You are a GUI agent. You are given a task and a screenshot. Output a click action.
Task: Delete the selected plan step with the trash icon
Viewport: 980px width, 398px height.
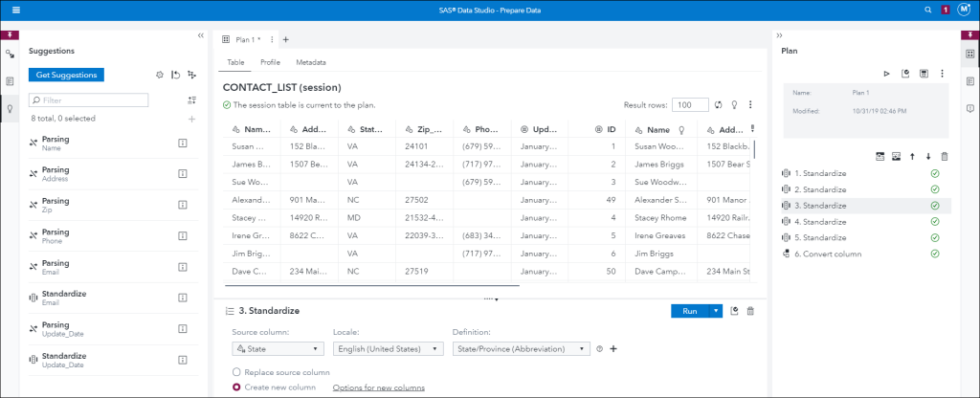point(945,156)
